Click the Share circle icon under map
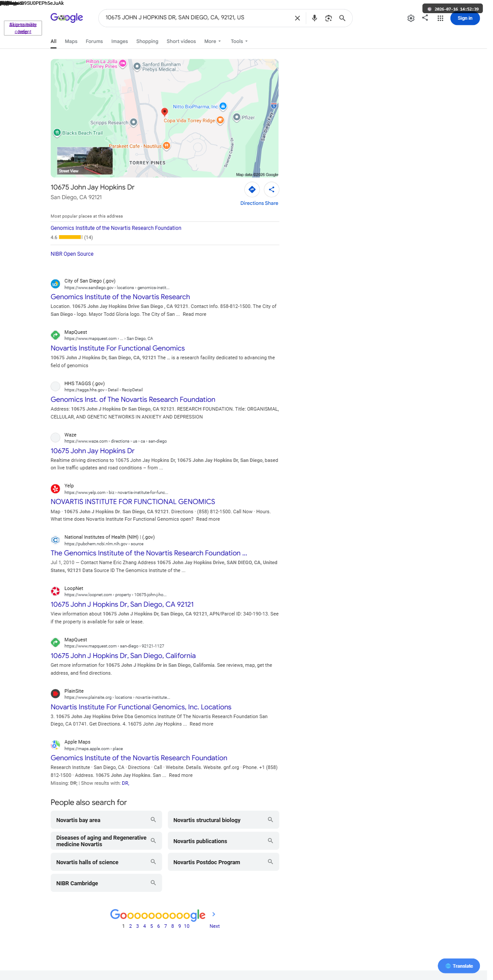The image size is (493, 980). pyautogui.click(x=272, y=190)
